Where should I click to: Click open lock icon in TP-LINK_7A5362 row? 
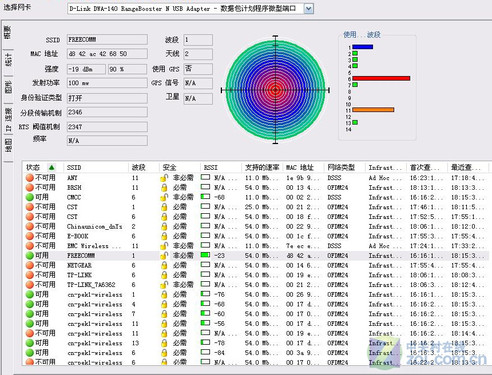[x=164, y=285]
